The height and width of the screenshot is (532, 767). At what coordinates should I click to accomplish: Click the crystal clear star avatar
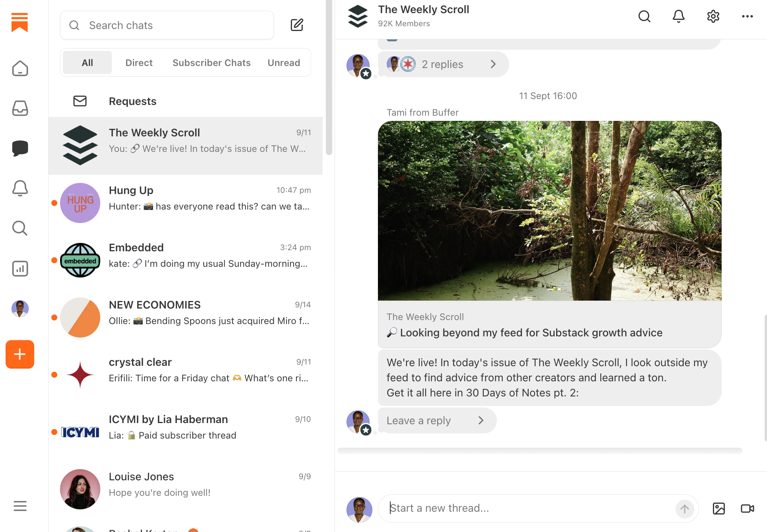click(x=80, y=375)
